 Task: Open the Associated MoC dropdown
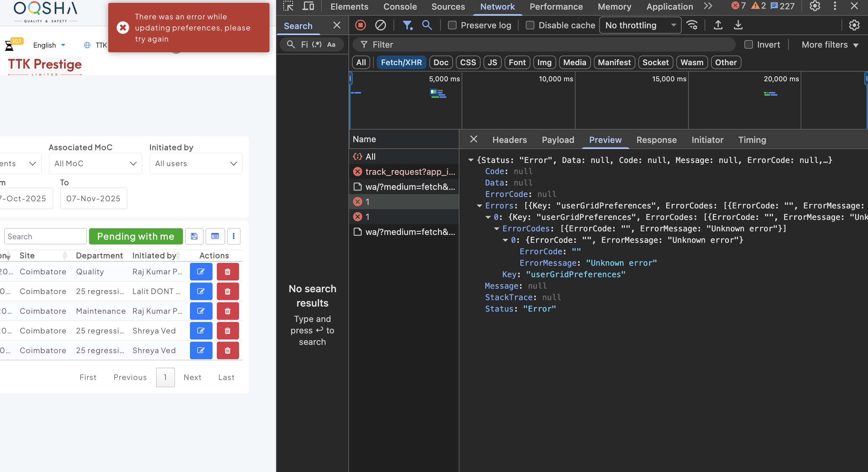click(95, 164)
